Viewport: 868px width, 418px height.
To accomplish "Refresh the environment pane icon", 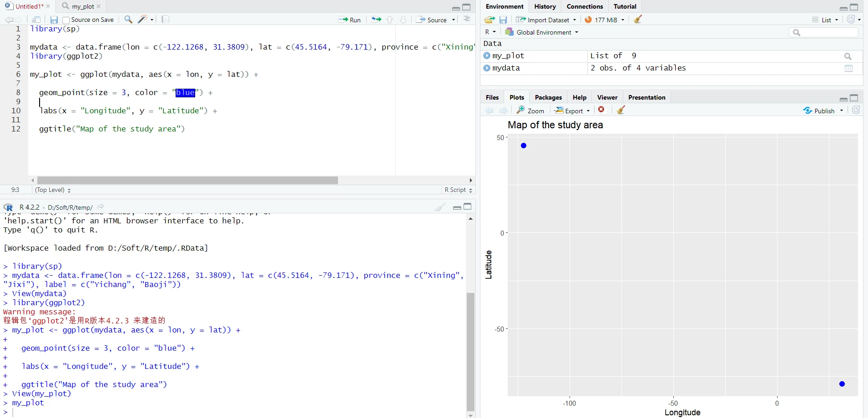I will click(x=851, y=20).
